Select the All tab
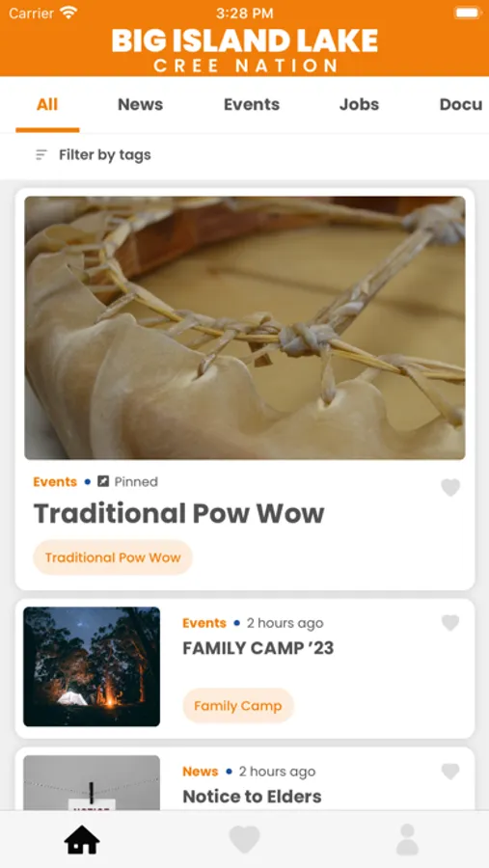Image resolution: width=489 pixels, height=868 pixels. click(x=47, y=104)
